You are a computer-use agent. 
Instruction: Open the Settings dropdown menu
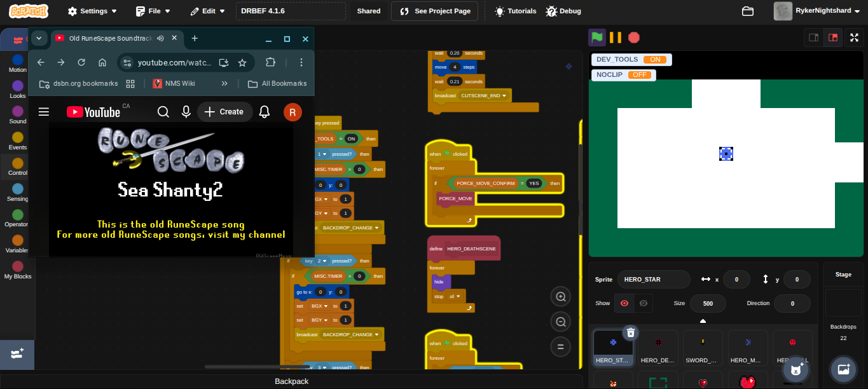pyautogui.click(x=92, y=11)
